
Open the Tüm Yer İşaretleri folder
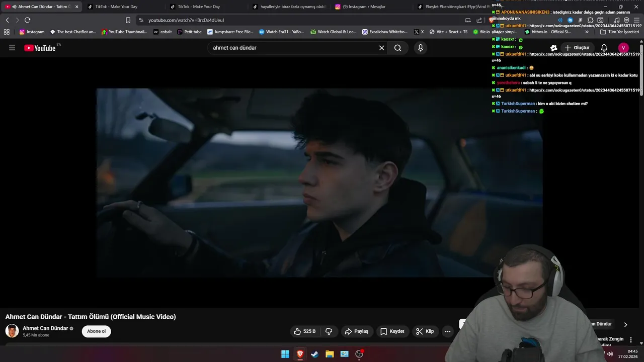(x=619, y=32)
